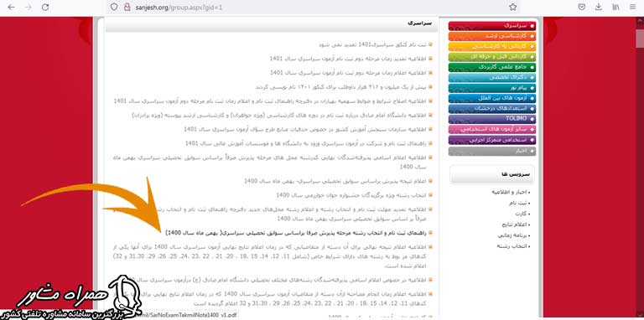Reload the page with the refresh icon
This screenshot has width=644, height=320.
click(45, 7)
